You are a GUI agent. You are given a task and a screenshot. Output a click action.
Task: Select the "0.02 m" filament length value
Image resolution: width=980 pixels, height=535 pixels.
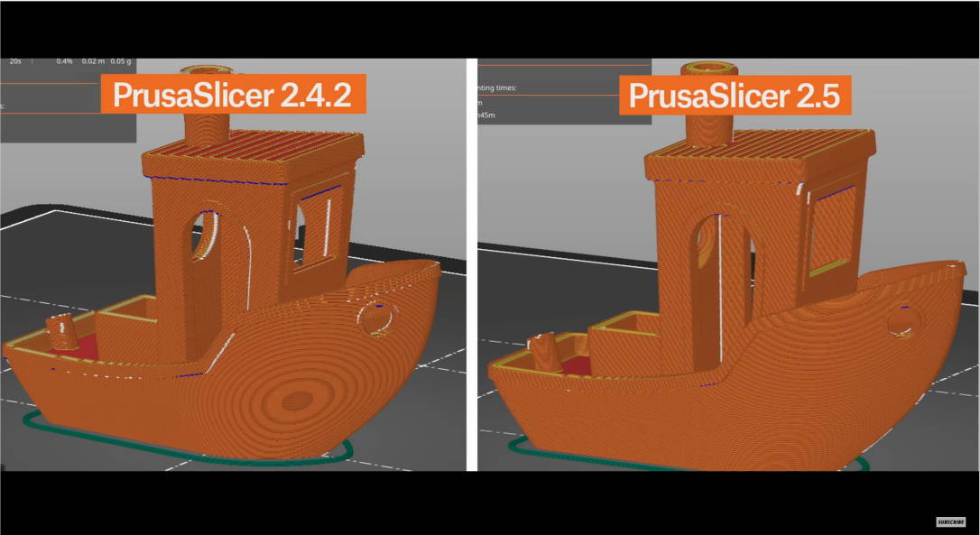(x=93, y=61)
